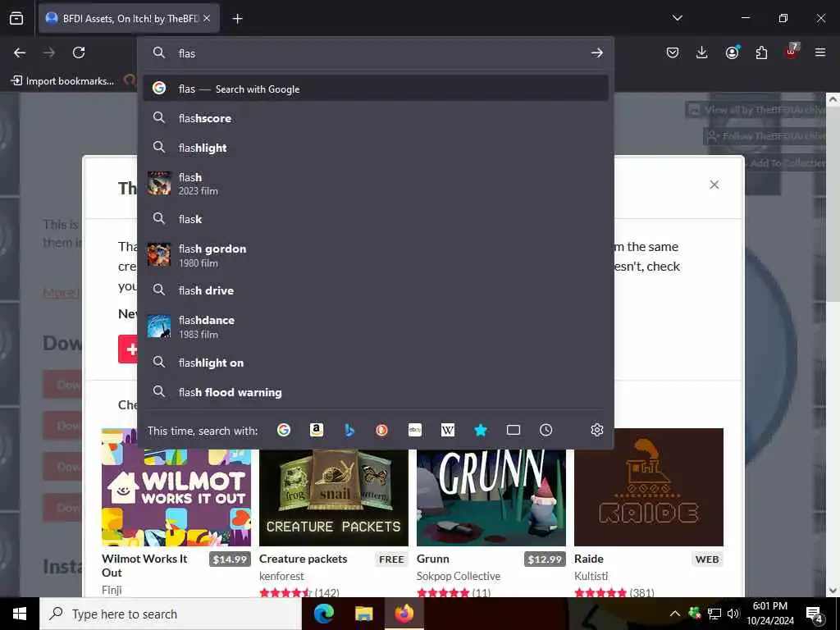Open the Downloads panel icon

pyautogui.click(x=702, y=52)
